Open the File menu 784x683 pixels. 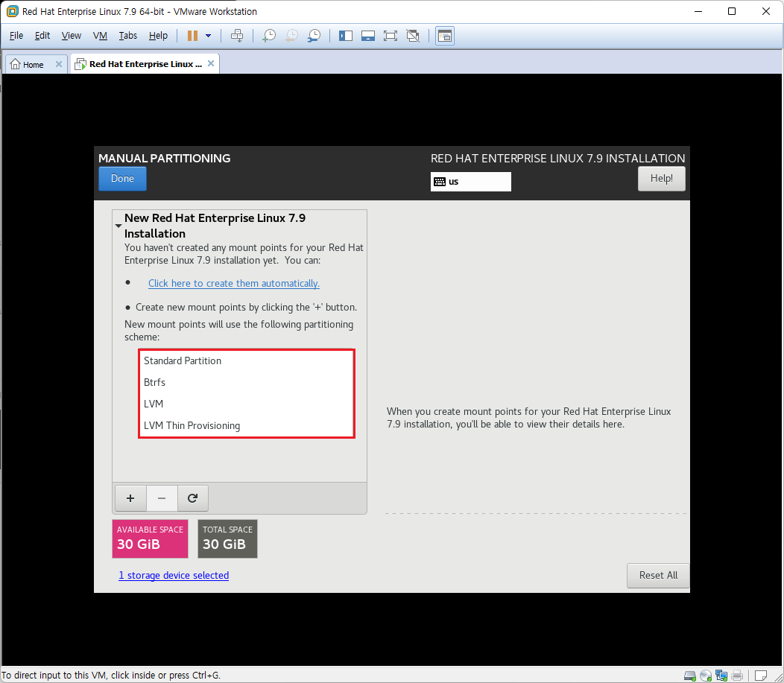tap(16, 36)
